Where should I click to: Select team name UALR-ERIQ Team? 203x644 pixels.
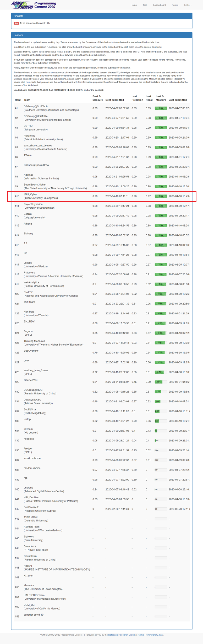click(34, 595)
